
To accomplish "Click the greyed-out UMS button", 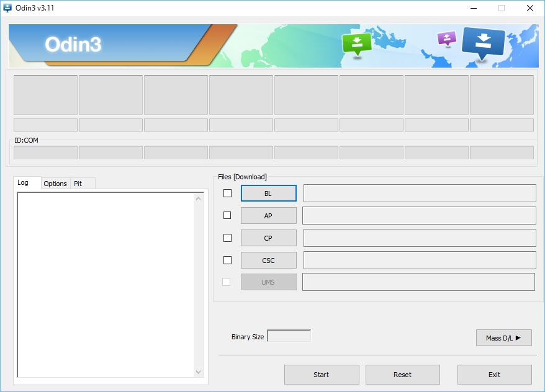I will pos(269,282).
